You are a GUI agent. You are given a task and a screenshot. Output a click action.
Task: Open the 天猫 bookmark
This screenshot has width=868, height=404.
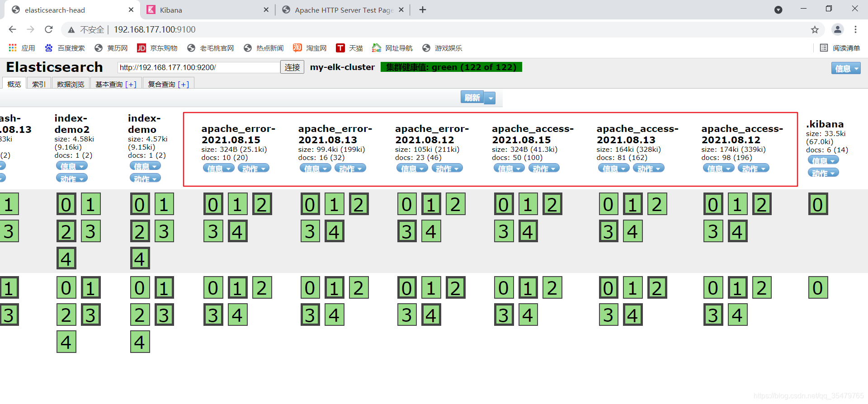[349, 48]
